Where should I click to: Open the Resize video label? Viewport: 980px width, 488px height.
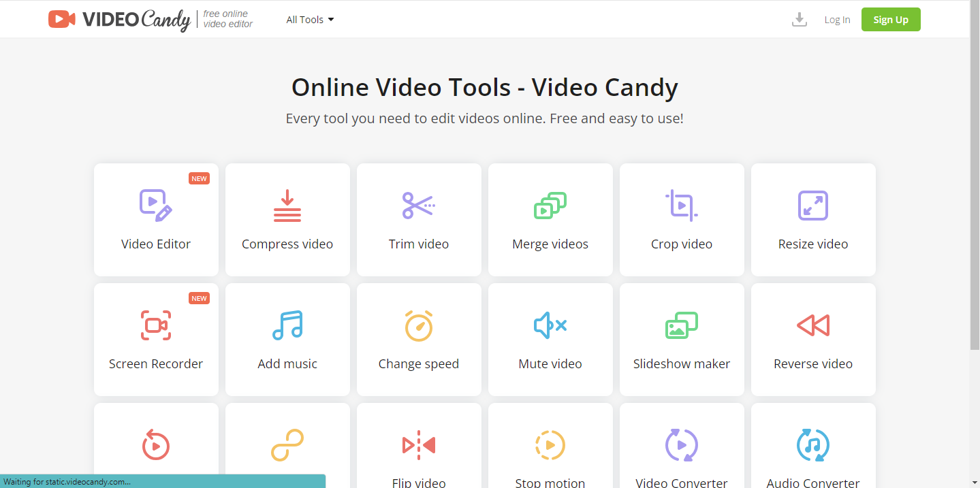(x=813, y=244)
